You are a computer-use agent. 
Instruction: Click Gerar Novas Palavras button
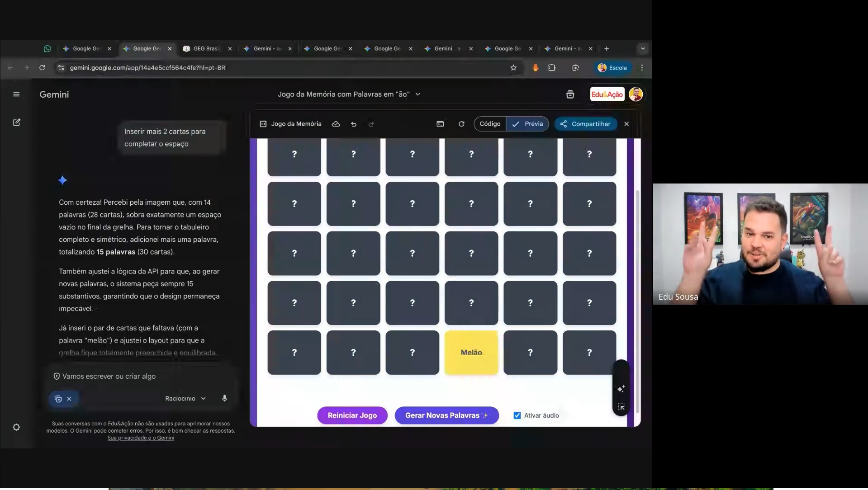pos(446,415)
